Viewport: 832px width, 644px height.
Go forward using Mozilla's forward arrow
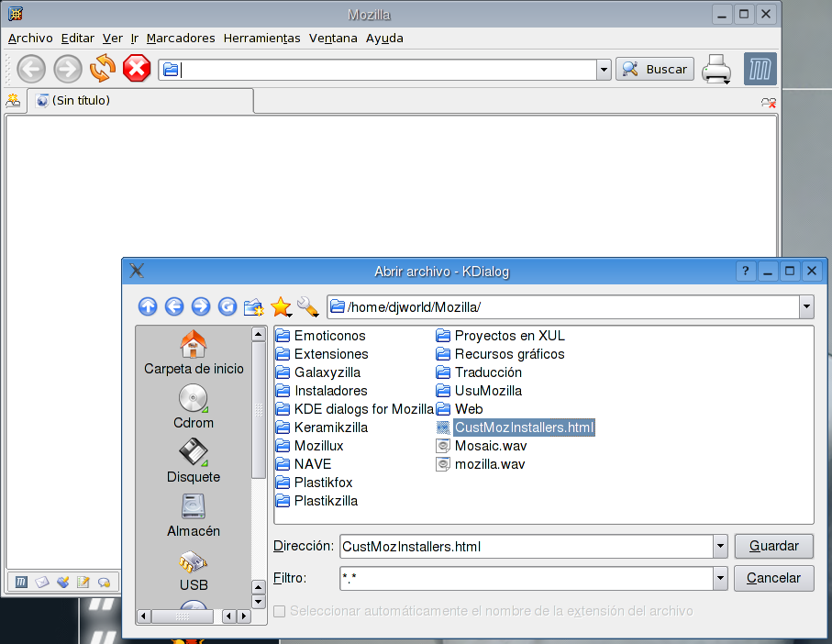point(68,69)
